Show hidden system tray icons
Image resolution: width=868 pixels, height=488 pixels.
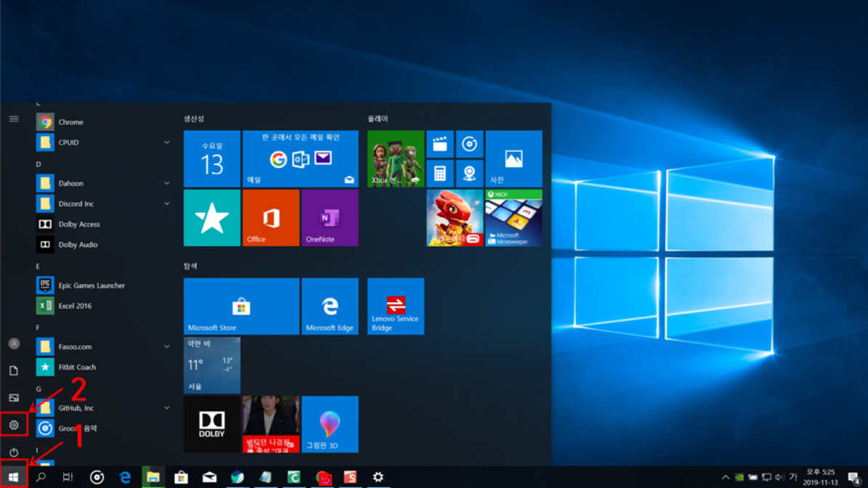pos(725,477)
